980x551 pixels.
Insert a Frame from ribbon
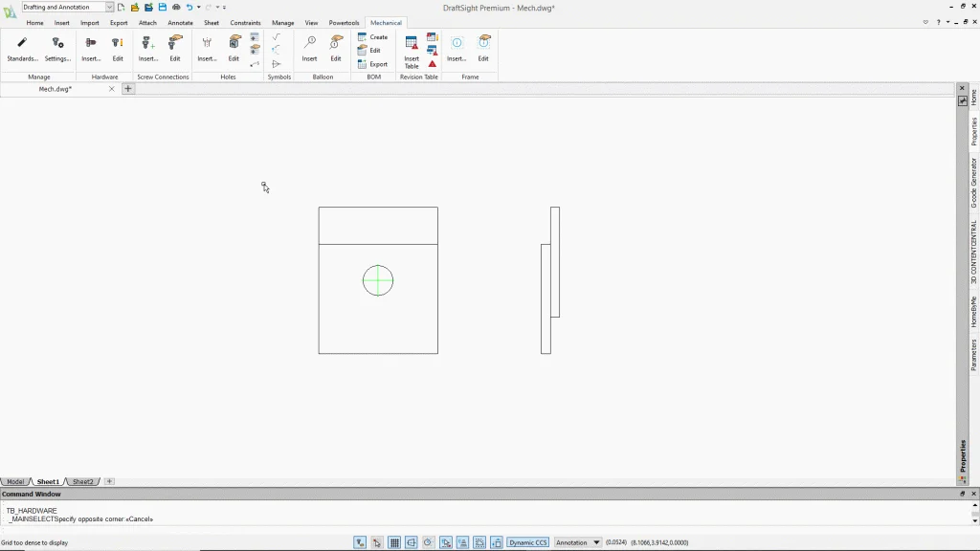click(457, 48)
